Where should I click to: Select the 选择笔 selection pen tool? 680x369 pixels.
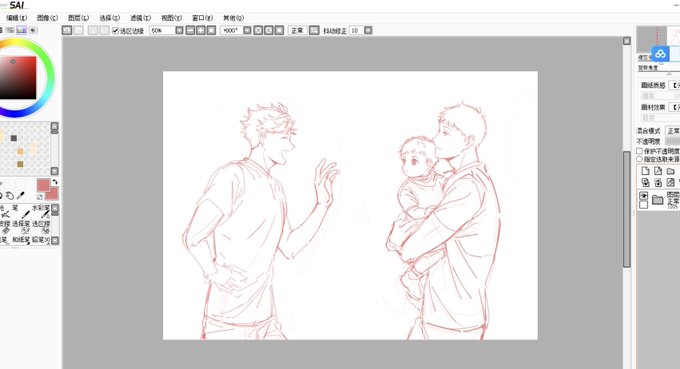click(x=21, y=227)
